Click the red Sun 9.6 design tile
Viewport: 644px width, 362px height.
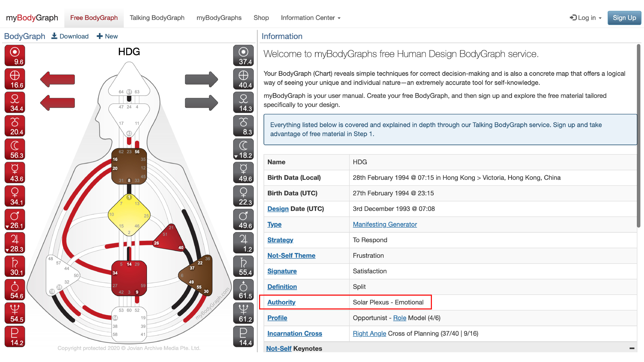click(15, 56)
